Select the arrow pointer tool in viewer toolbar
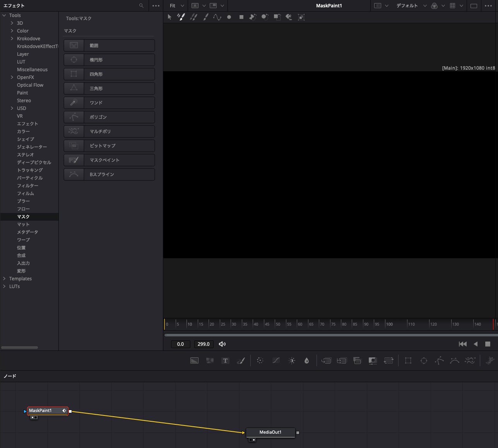The height and width of the screenshot is (448, 498). pyautogui.click(x=169, y=17)
